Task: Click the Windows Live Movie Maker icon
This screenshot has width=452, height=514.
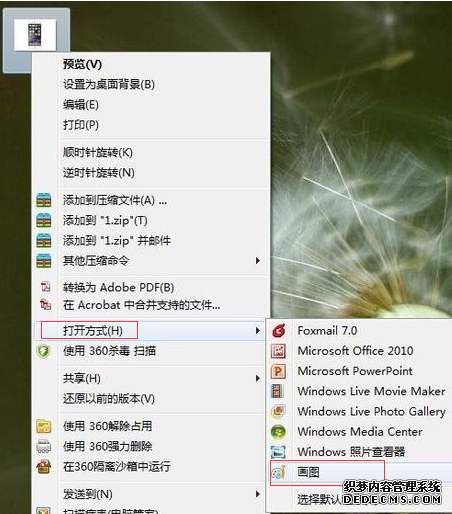Action: pos(278,391)
